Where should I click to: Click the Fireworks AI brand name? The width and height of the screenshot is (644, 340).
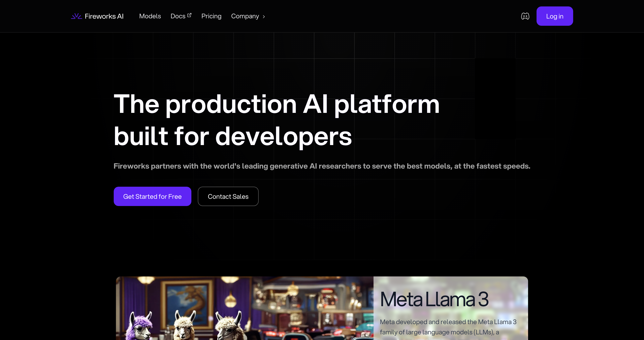104,16
